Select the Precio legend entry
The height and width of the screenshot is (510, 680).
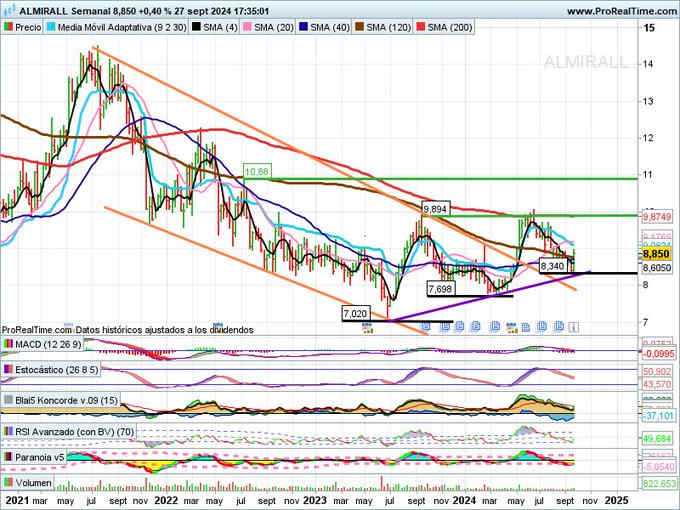pos(23,27)
